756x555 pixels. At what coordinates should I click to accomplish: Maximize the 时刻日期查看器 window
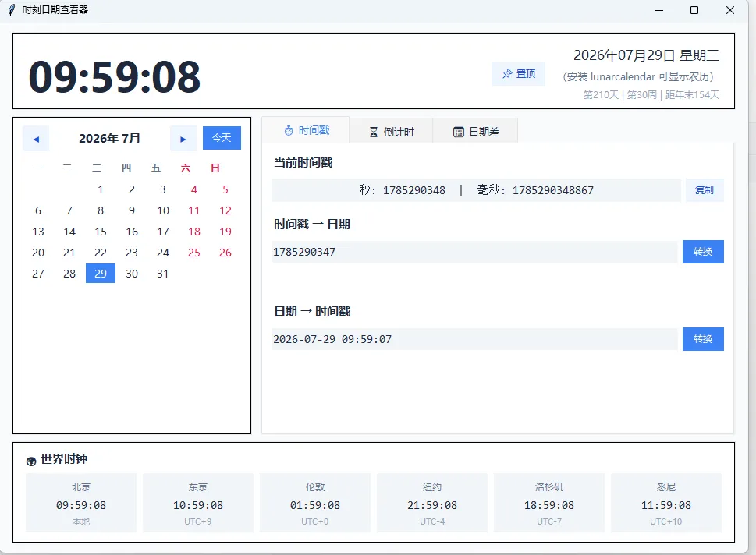tap(694, 10)
